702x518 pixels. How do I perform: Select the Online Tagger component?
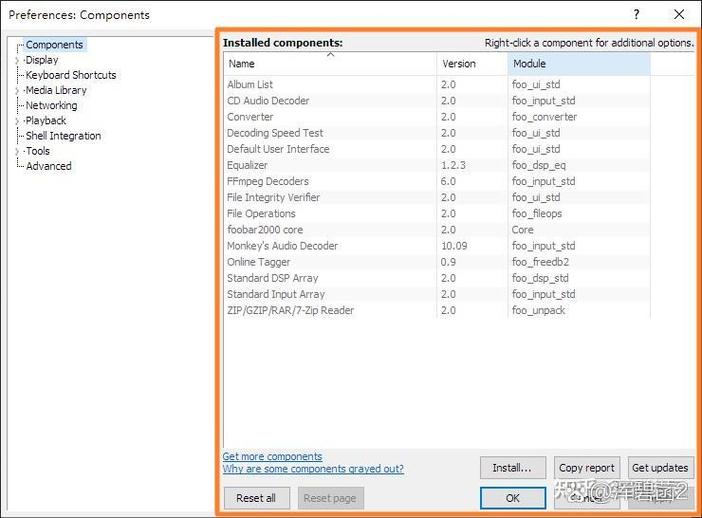pyautogui.click(x=437, y=261)
